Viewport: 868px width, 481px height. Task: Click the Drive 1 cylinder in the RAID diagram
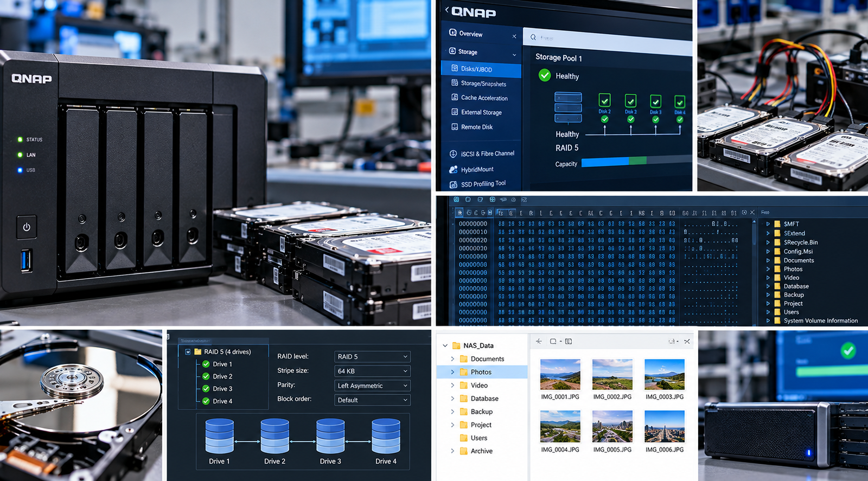click(220, 436)
